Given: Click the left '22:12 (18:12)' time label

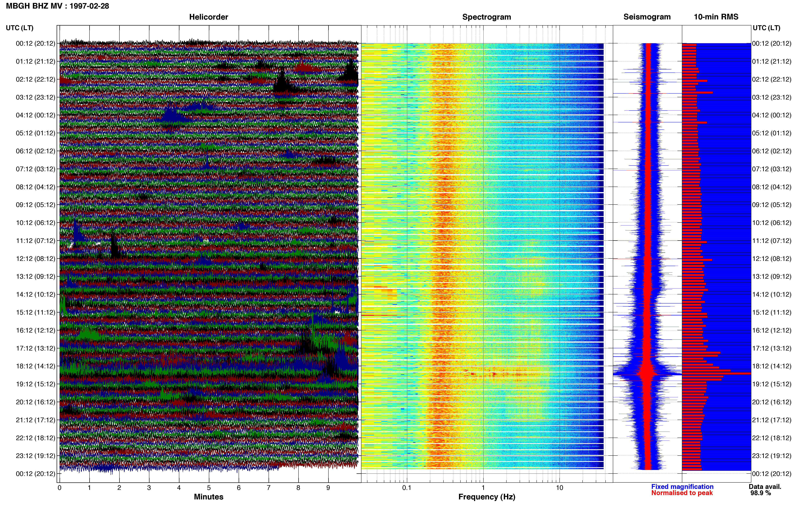Looking at the screenshot, I should [36, 438].
